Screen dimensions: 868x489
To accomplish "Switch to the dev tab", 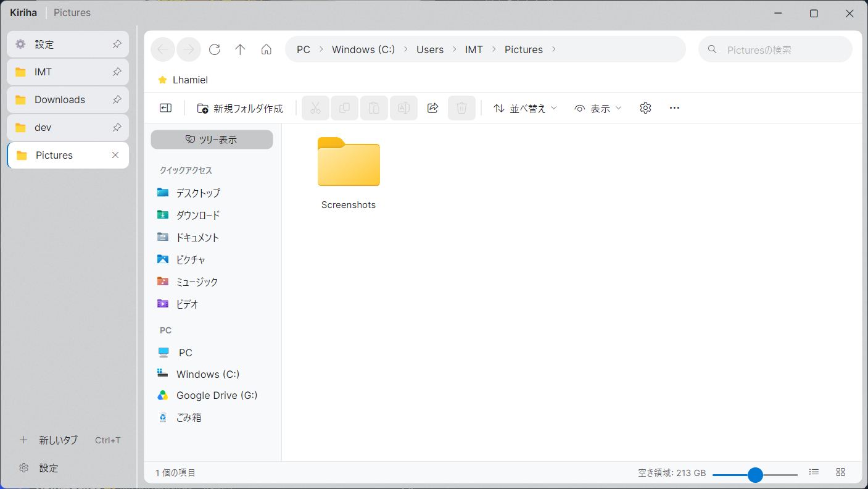I will (68, 128).
